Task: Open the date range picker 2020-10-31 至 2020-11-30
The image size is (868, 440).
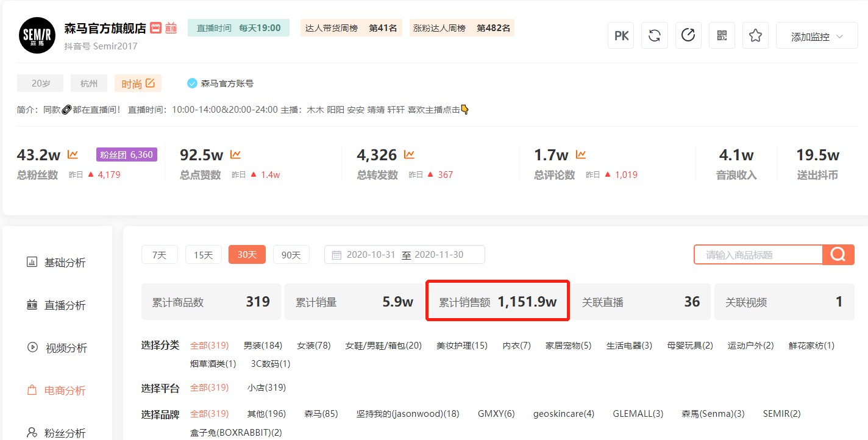Action: pos(405,255)
